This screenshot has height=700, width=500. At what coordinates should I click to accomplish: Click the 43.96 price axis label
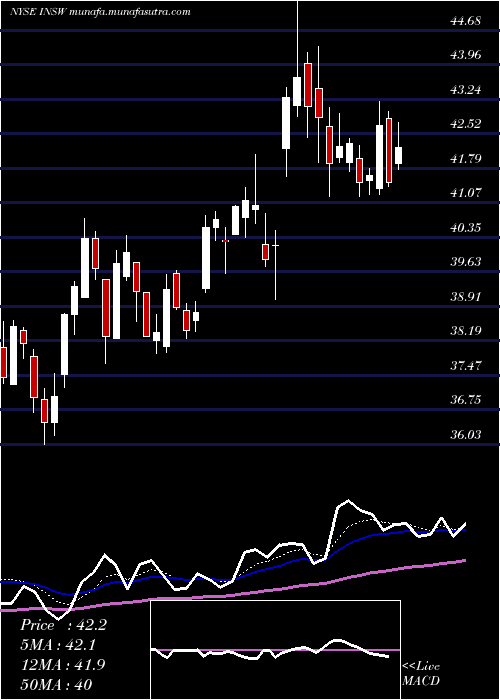(x=465, y=55)
